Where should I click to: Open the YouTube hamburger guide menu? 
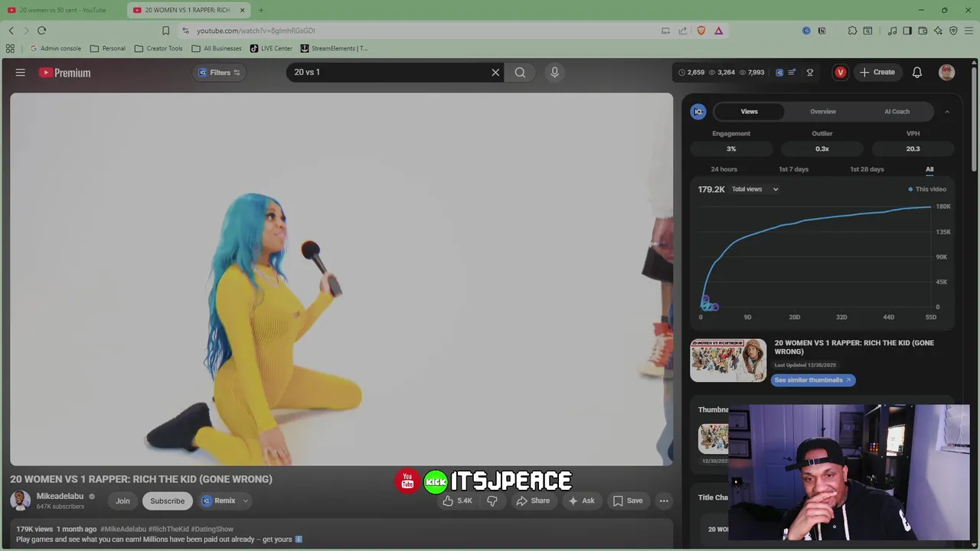(21, 73)
